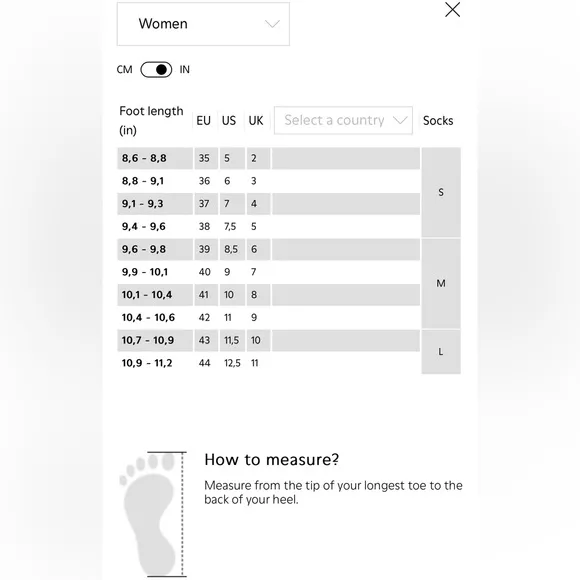This screenshot has height=580, width=580.
Task: Click the UK column header
Action: point(256,121)
